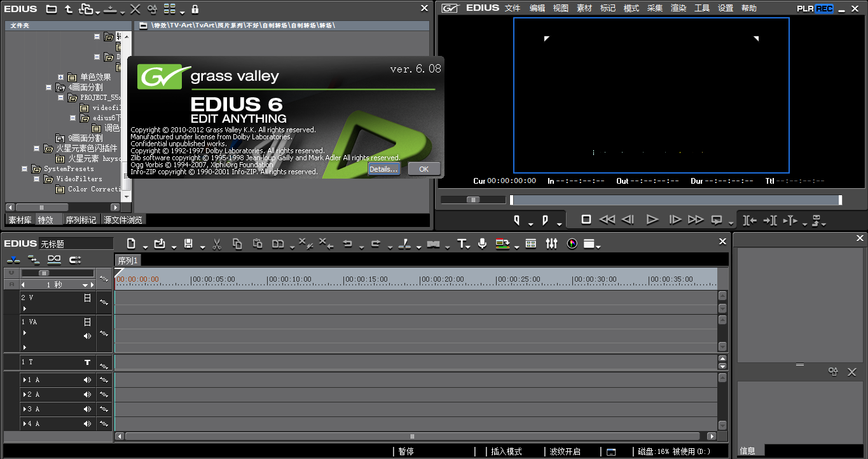Mute audio on track 3 A
The image size is (868, 459).
(x=88, y=409)
